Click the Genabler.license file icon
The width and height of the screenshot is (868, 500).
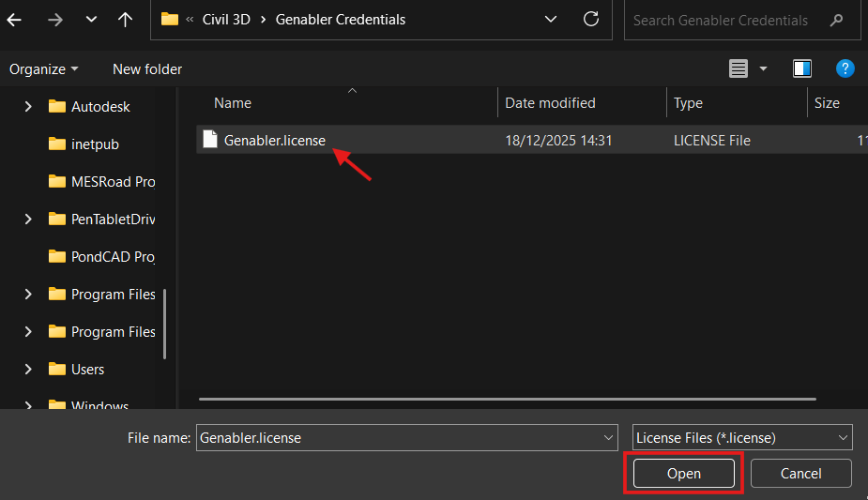pyautogui.click(x=210, y=140)
